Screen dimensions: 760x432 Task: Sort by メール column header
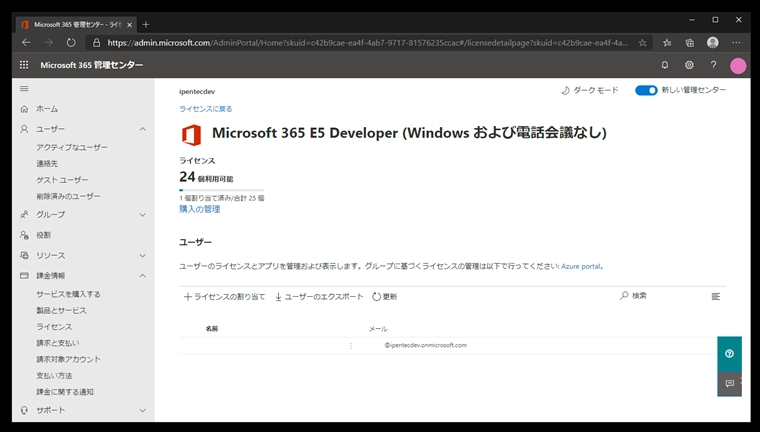click(x=378, y=329)
